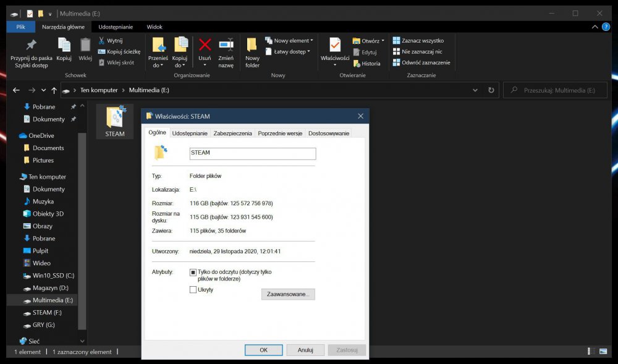Click the refresh icon beside address bar
The image size is (618, 364).
(491, 90)
